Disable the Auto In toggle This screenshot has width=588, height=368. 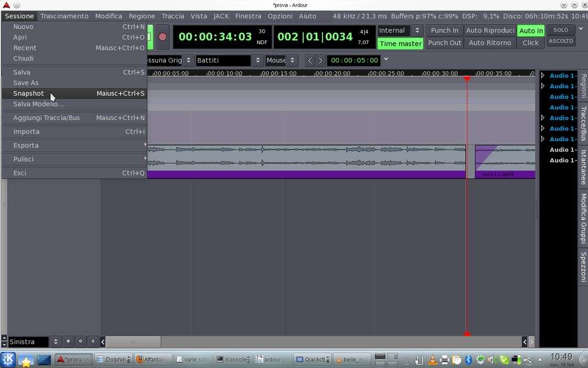(x=531, y=30)
